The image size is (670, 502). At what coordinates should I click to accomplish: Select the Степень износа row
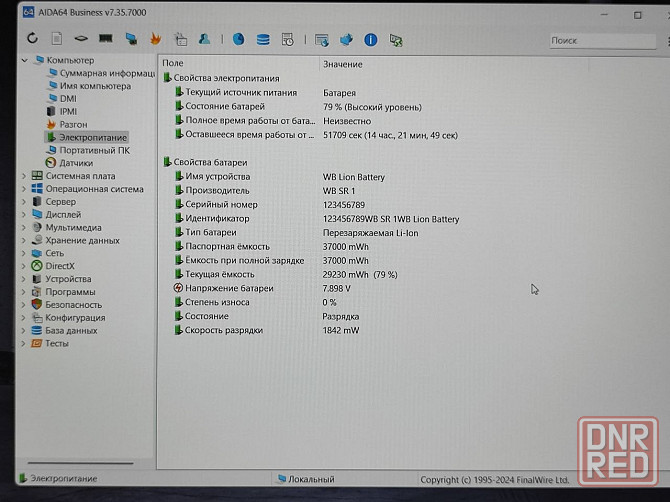coord(217,302)
